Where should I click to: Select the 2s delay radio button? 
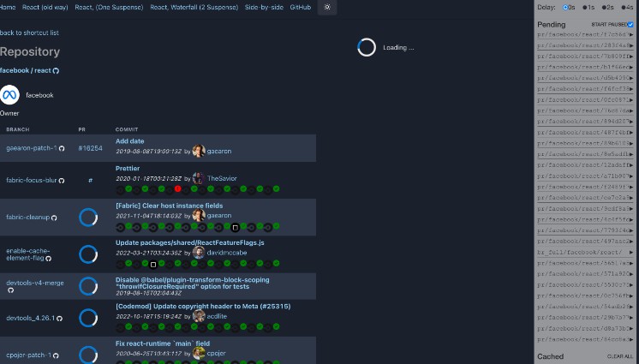tap(605, 7)
